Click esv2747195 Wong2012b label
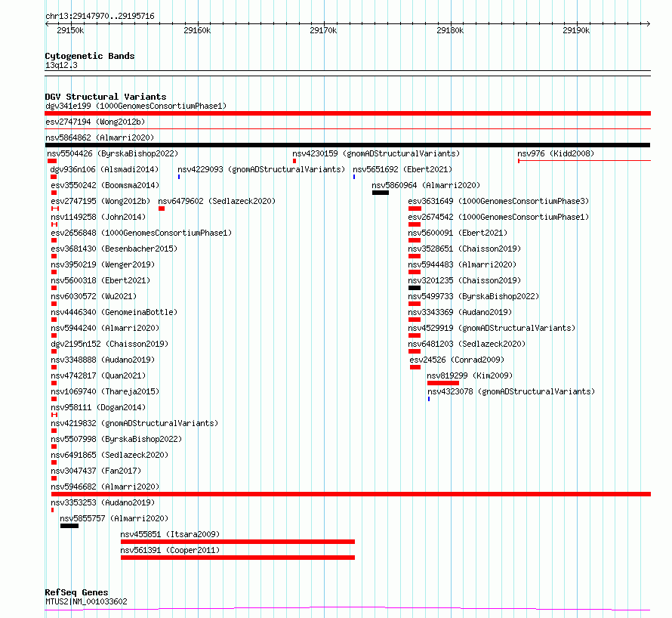Screen dimensions: 672x618 pyautogui.click(x=100, y=201)
